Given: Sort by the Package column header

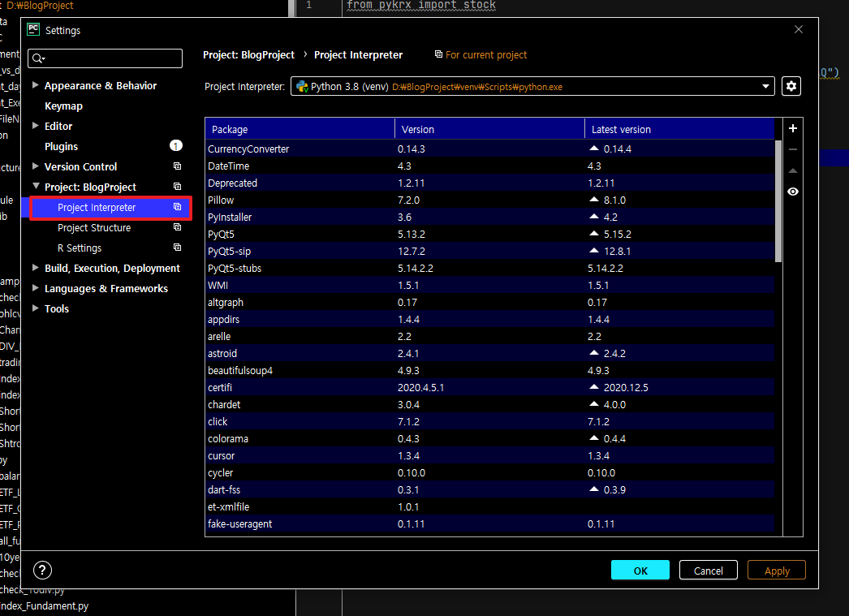Looking at the screenshot, I should (x=300, y=129).
